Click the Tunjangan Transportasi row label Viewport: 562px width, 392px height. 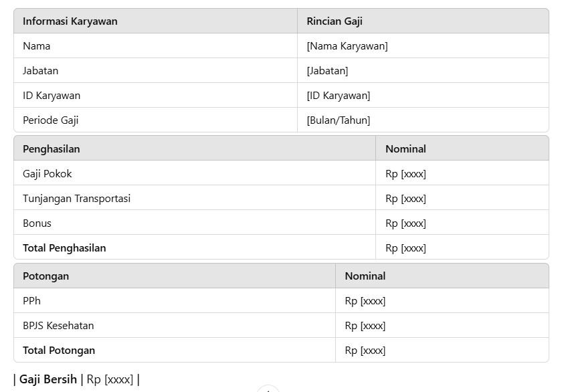pos(77,199)
